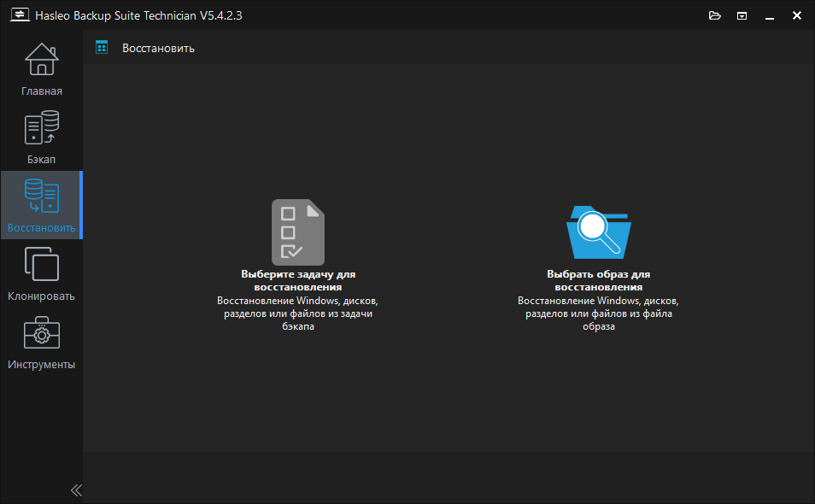Click the folder magnifier image restore icon
The width and height of the screenshot is (815, 504).
(x=599, y=232)
